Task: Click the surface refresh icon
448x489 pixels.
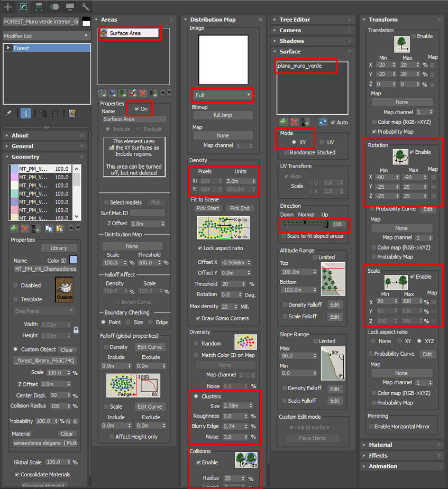Action: point(323,122)
